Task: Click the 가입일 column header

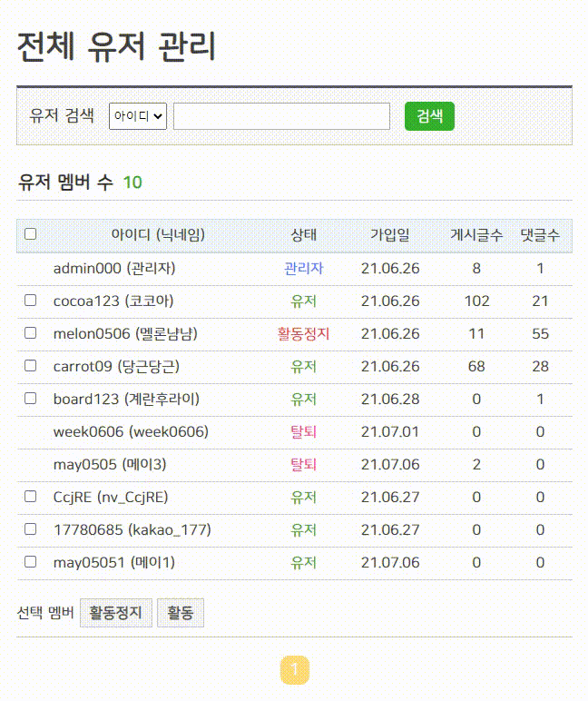Action: pos(390,234)
